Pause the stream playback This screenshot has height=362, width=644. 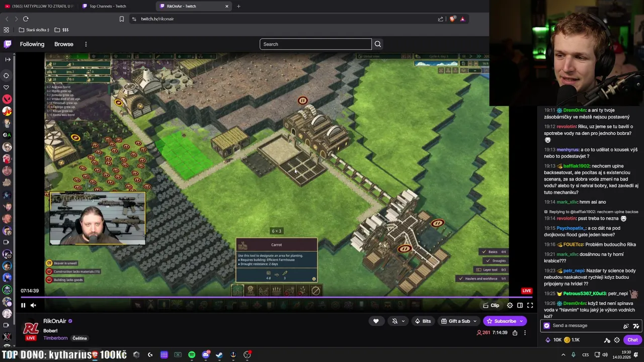tap(23, 305)
